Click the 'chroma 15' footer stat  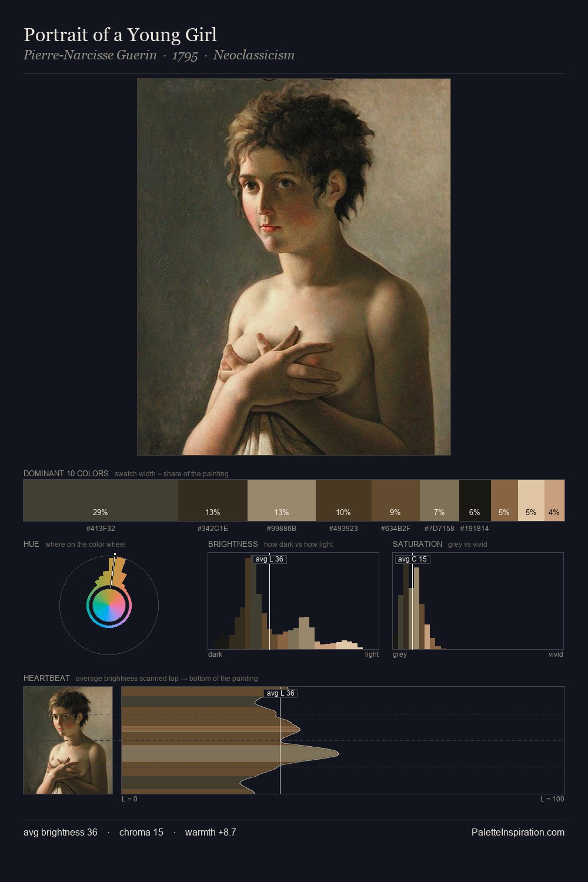141,833
